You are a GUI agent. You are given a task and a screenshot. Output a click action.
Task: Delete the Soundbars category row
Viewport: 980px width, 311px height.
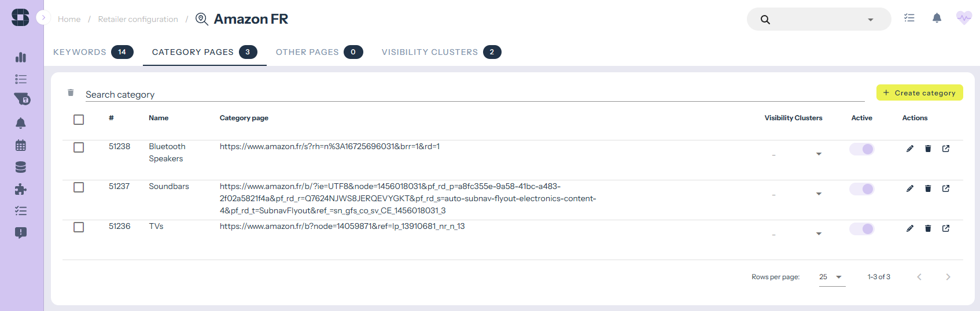(x=928, y=188)
